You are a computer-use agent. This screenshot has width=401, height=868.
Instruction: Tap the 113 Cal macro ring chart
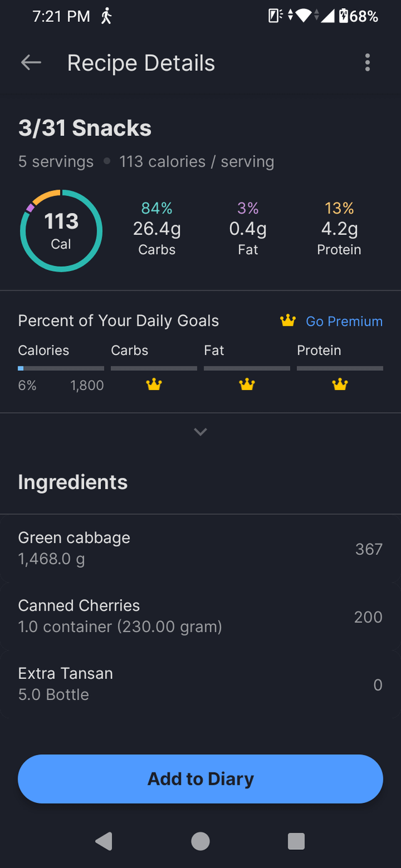(x=61, y=230)
